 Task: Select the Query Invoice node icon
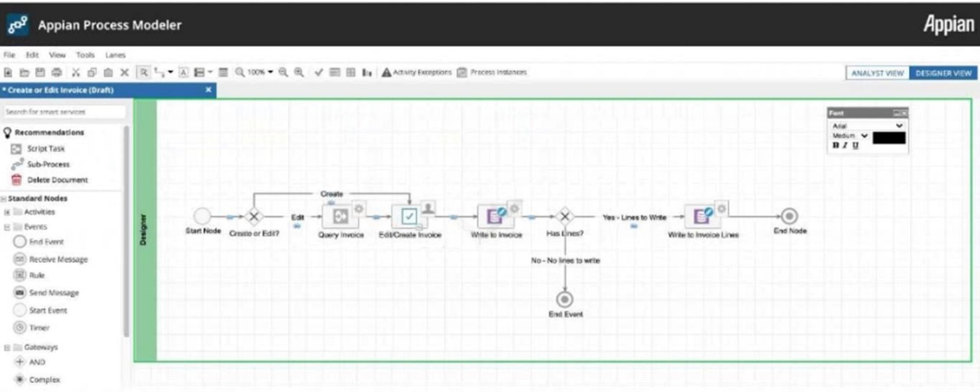click(x=339, y=216)
